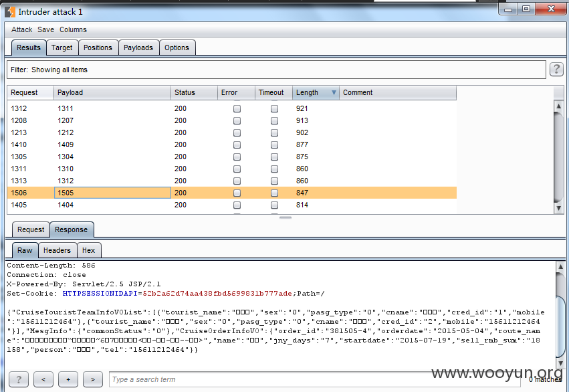
Task: Switch to the Positions tab
Action: [98, 47]
